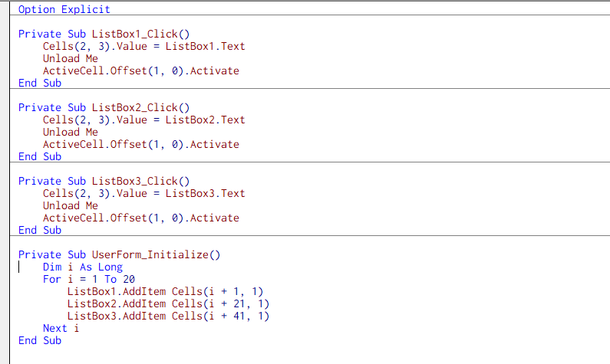Click ActiveCell.Offset line in ListBox3_Click
610x364 pixels.
(140, 218)
